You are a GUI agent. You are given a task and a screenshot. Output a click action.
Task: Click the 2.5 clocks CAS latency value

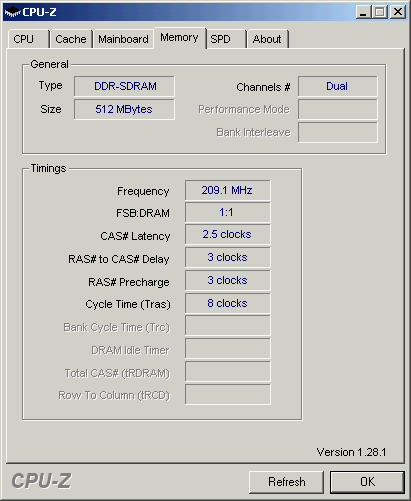pos(228,235)
